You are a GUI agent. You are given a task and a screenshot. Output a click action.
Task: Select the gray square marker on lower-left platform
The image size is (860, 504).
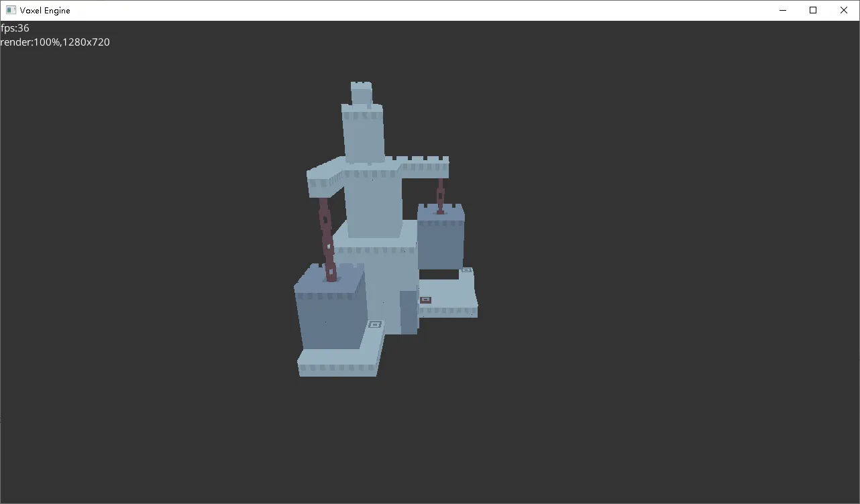point(375,324)
